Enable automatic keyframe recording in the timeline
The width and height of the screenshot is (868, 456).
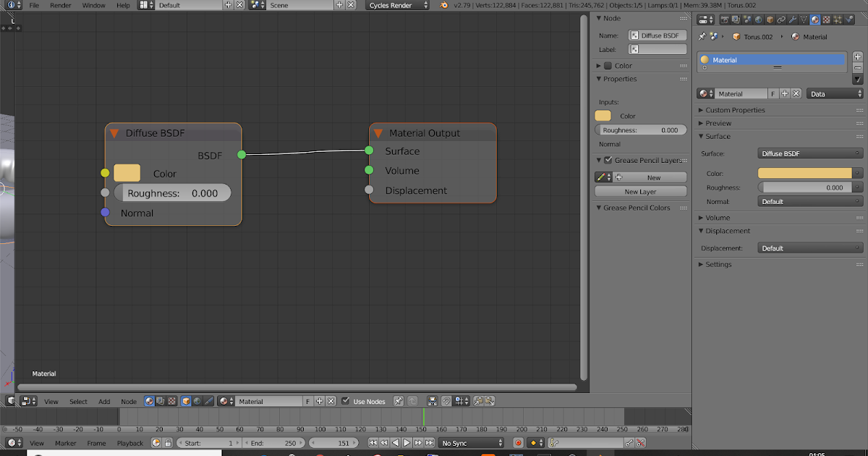tap(518, 442)
